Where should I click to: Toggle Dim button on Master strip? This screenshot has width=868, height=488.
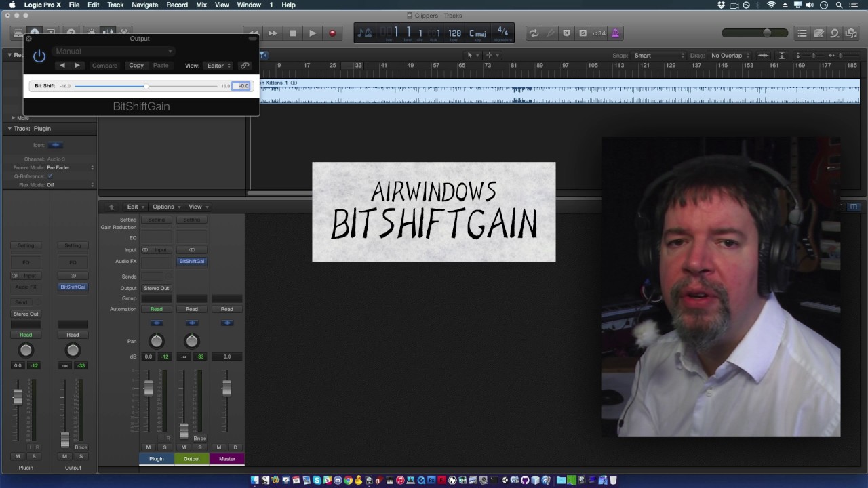tap(235, 447)
